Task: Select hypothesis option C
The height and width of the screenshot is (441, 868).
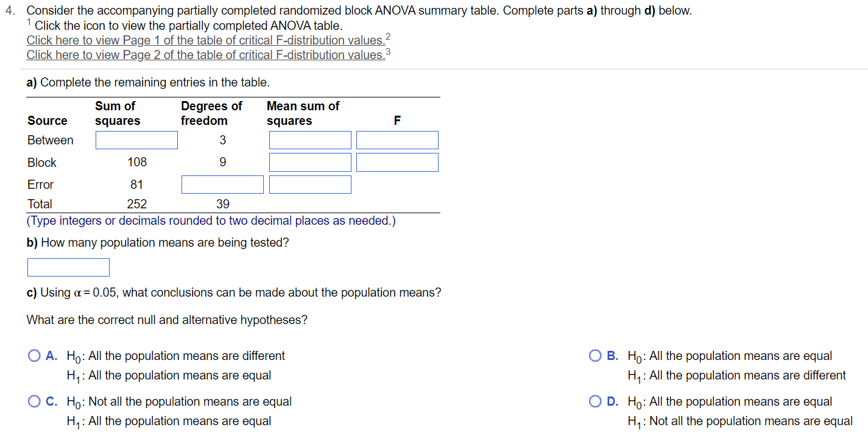Action: point(34,401)
